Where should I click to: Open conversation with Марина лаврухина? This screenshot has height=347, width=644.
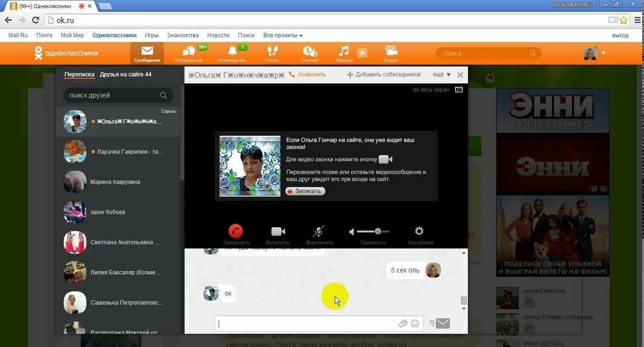coord(118,182)
